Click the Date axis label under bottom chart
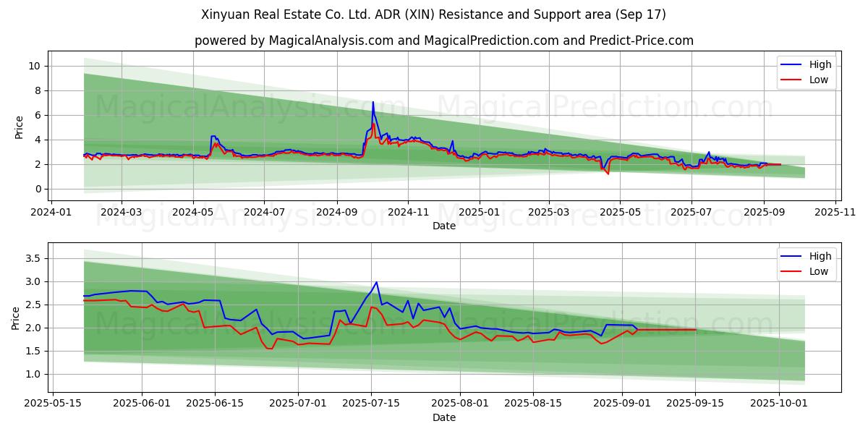The height and width of the screenshot is (434, 868). (x=443, y=417)
